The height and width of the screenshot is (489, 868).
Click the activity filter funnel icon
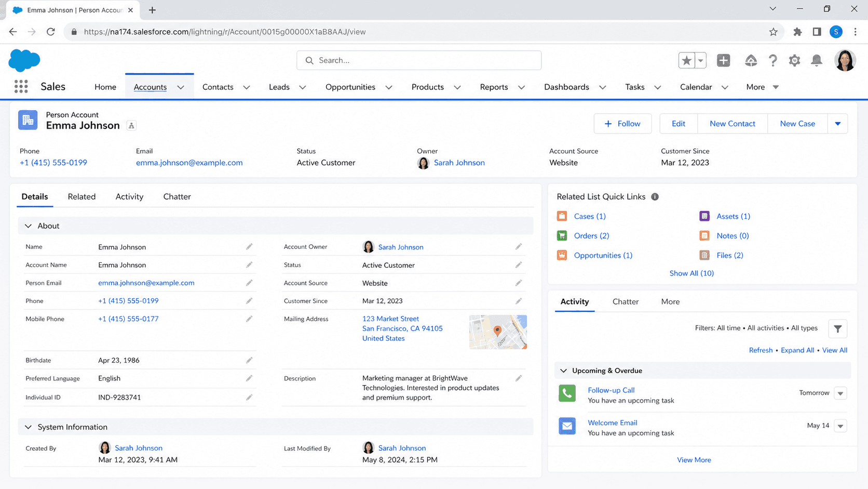[837, 329]
